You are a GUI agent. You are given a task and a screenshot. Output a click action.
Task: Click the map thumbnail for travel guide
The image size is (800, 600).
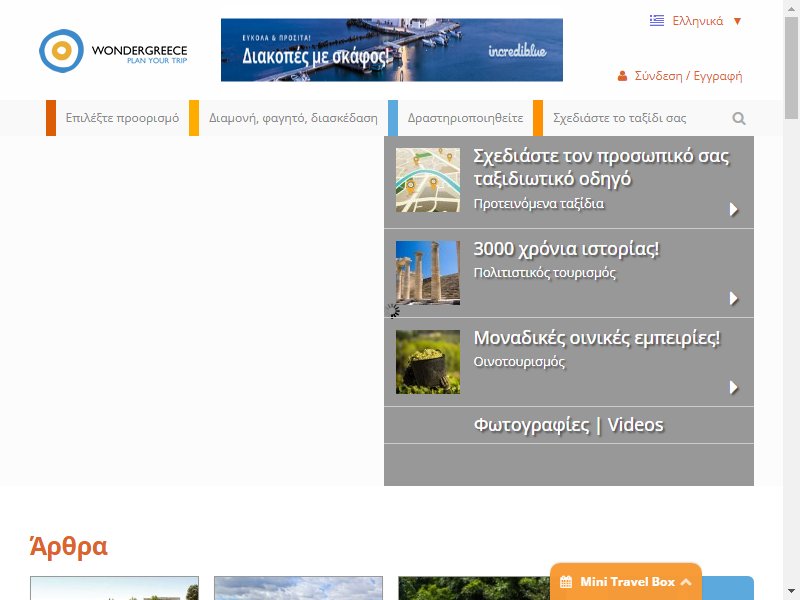pyautogui.click(x=428, y=180)
